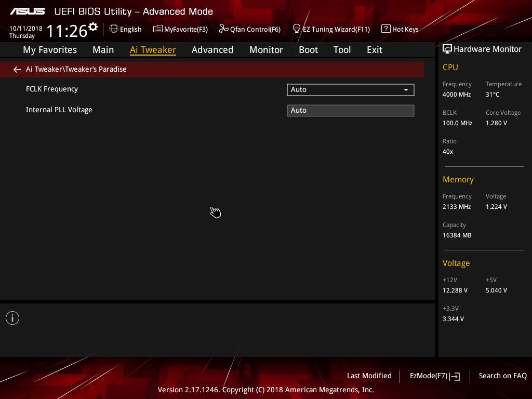Screen dimensions: 532x399
Task: Click the CPU frequency value 4000 MHz
Action: (457, 95)
